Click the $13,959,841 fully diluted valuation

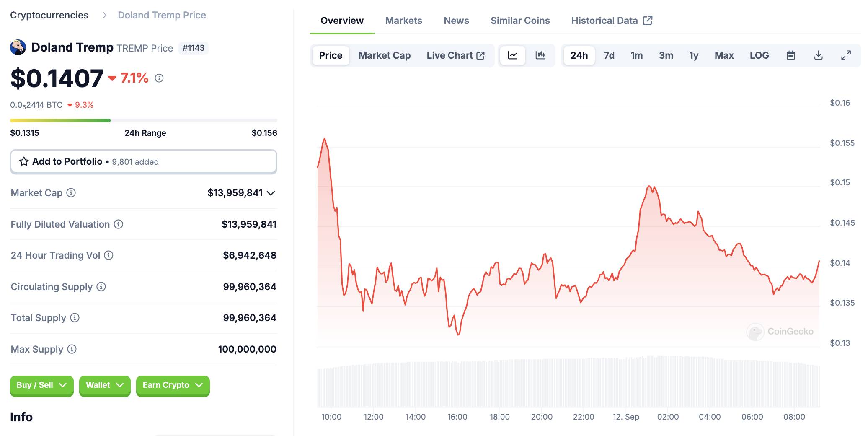click(x=249, y=224)
